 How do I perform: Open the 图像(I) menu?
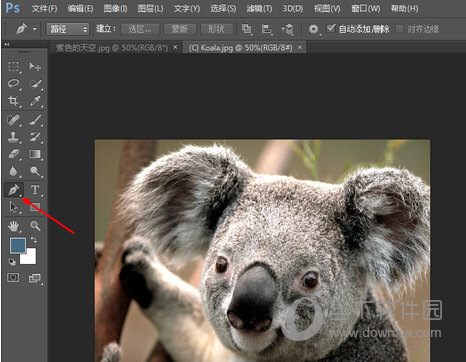(115, 8)
